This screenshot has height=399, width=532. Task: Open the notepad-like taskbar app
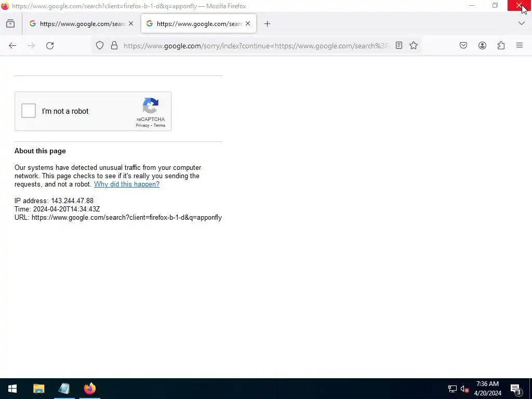(x=64, y=389)
